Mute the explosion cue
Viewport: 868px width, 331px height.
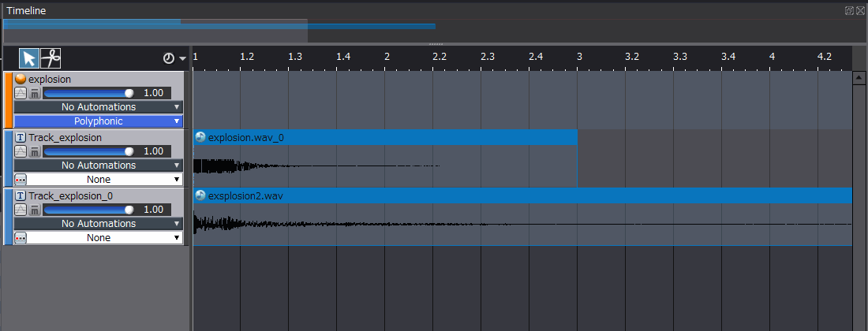tap(34, 93)
